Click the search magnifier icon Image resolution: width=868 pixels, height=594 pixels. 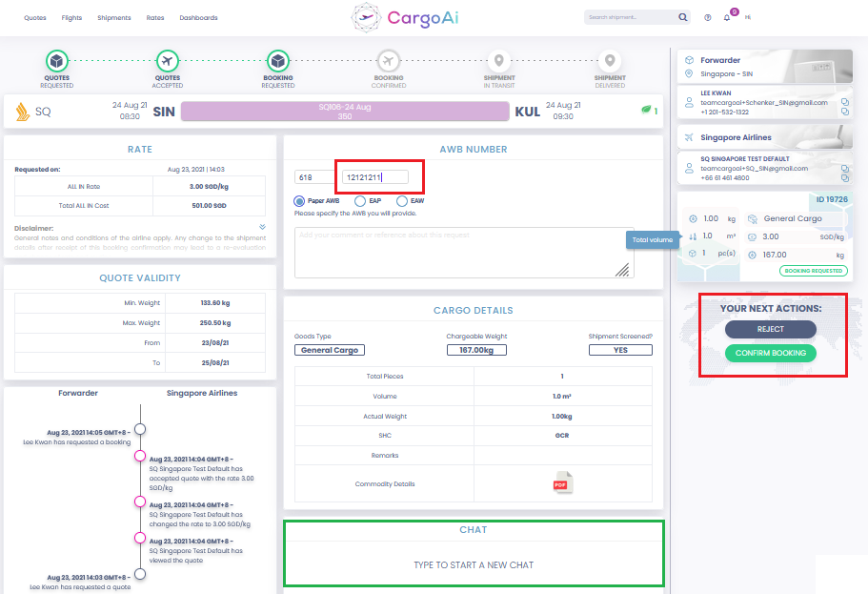[x=683, y=17]
